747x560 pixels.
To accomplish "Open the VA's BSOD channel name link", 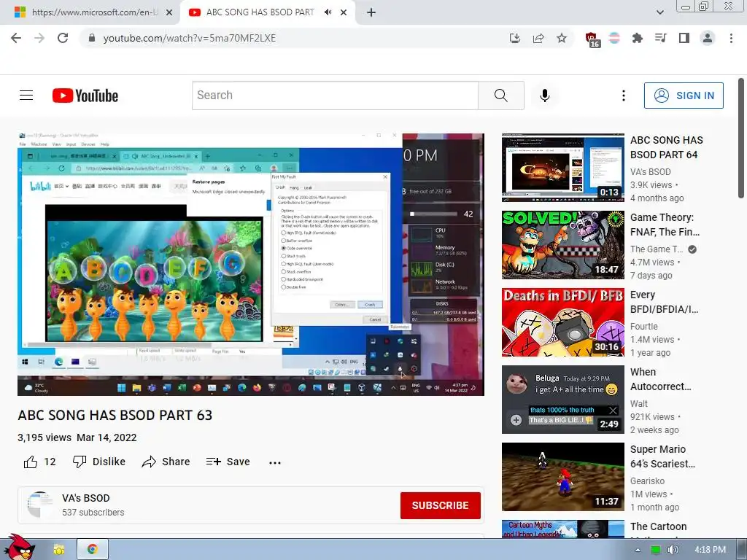I will point(86,498).
